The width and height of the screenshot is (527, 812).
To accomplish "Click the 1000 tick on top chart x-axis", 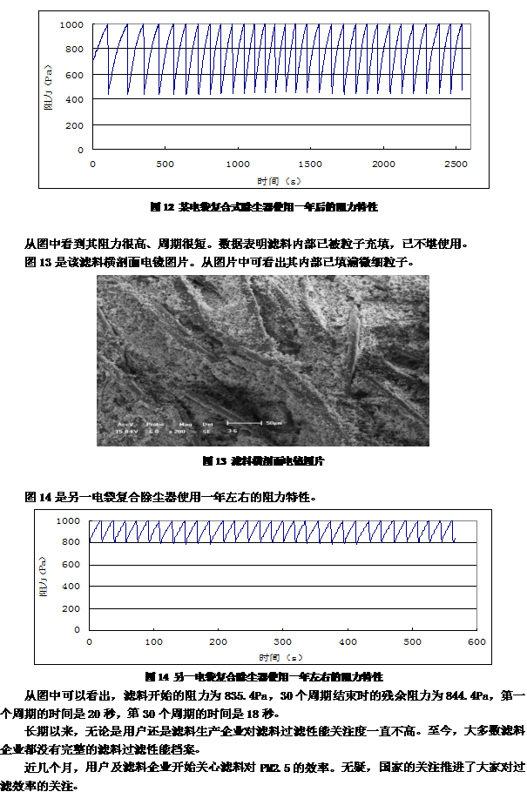I will pos(238,164).
